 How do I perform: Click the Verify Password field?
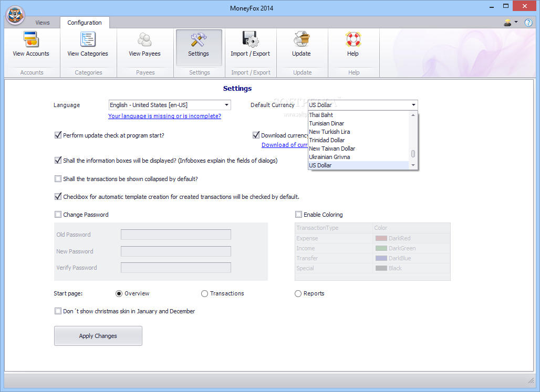pyautogui.click(x=176, y=268)
